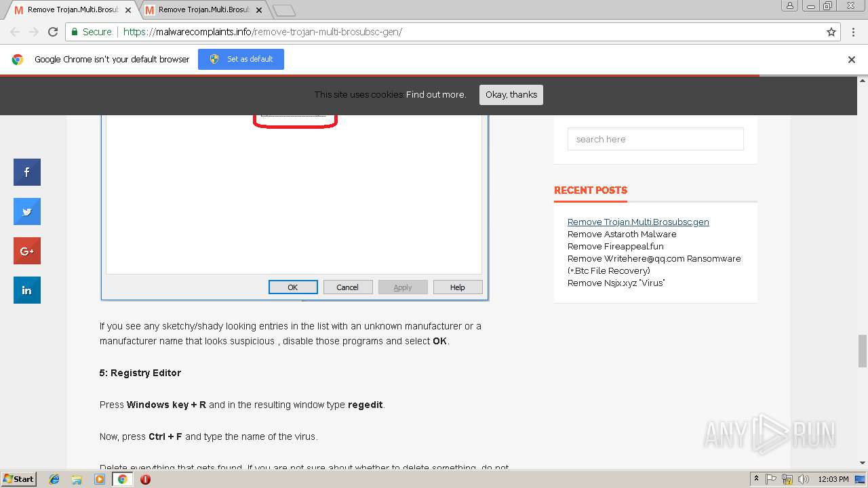
Task: Click the RECENT POSTS heading
Action: pos(591,190)
